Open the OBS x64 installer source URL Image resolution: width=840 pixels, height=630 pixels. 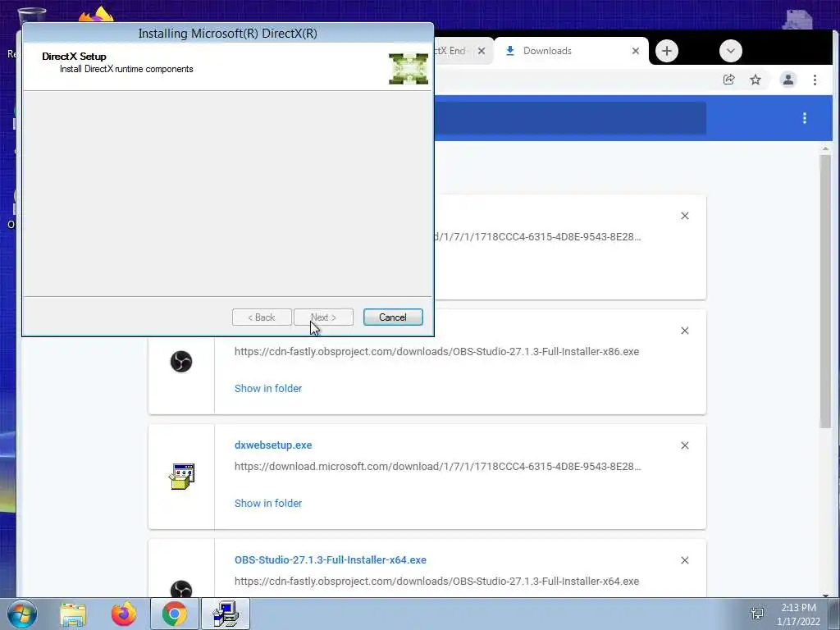click(436, 582)
